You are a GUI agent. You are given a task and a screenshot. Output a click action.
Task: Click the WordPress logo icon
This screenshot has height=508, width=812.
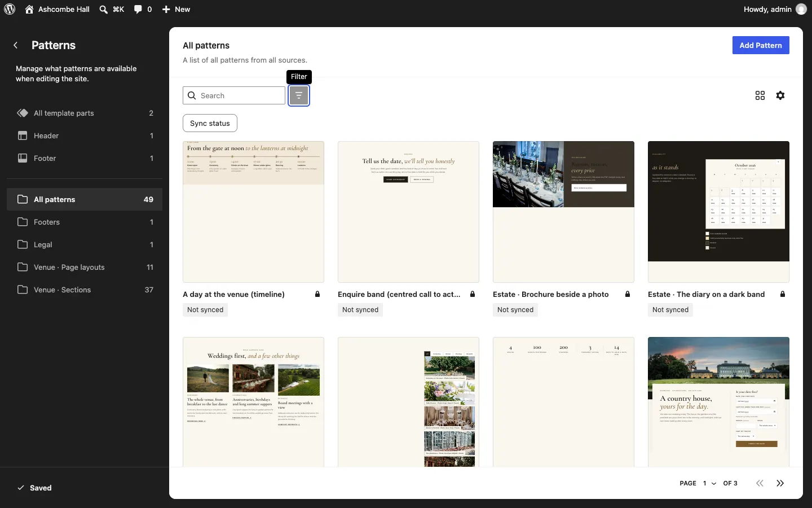coord(10,9)
